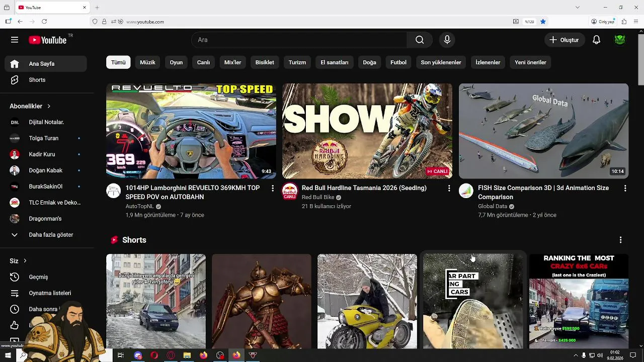Open the Shorts sidebar item
644x362 pixels.
point(46,80)
